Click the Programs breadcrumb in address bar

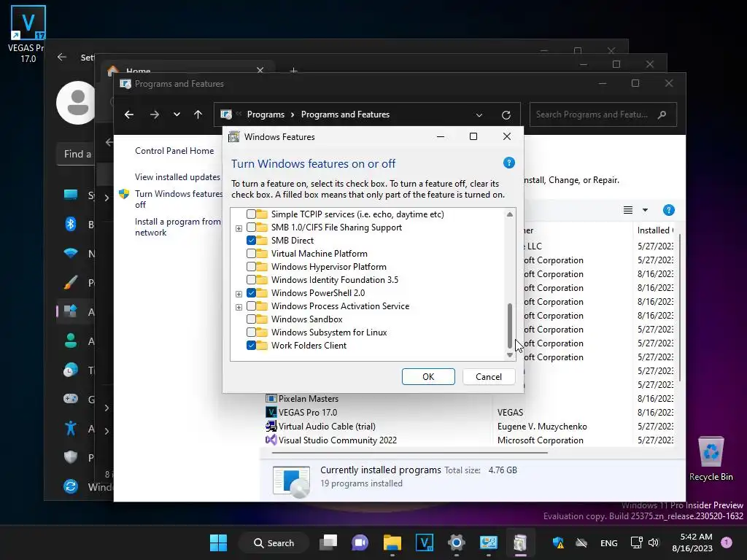[x=266, y=114]
